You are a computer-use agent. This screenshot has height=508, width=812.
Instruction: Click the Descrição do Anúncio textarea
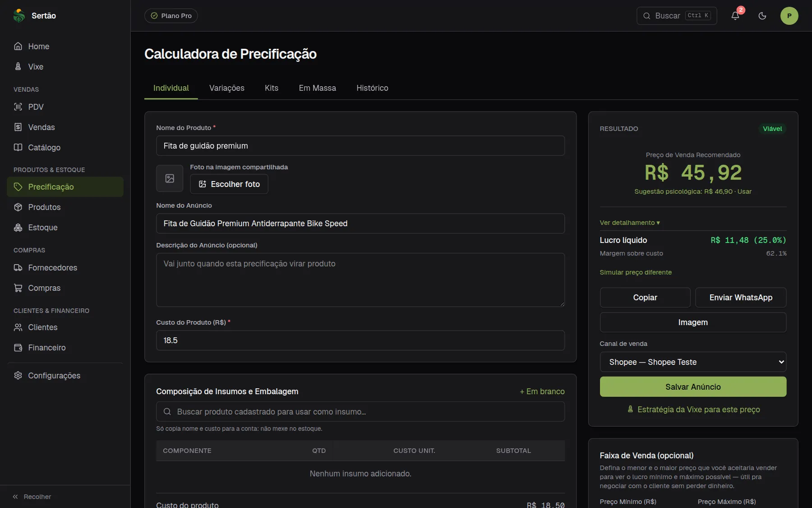360,280
